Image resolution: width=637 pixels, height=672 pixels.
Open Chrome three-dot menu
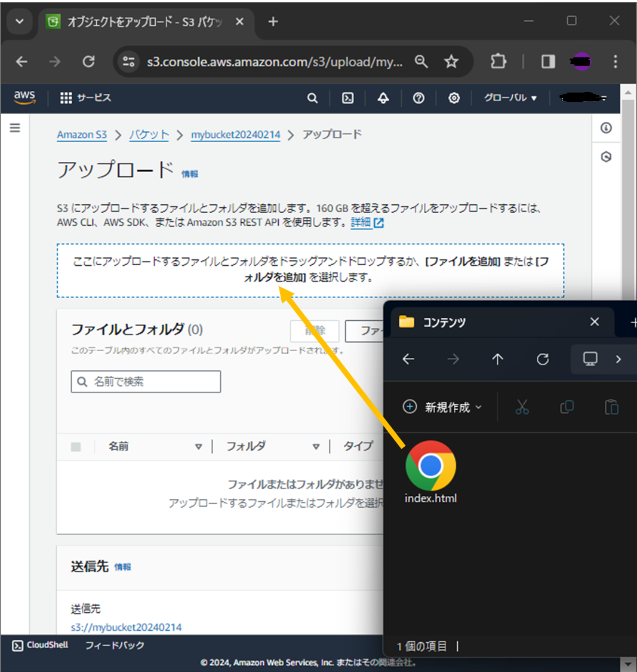[x=615, y=62]
